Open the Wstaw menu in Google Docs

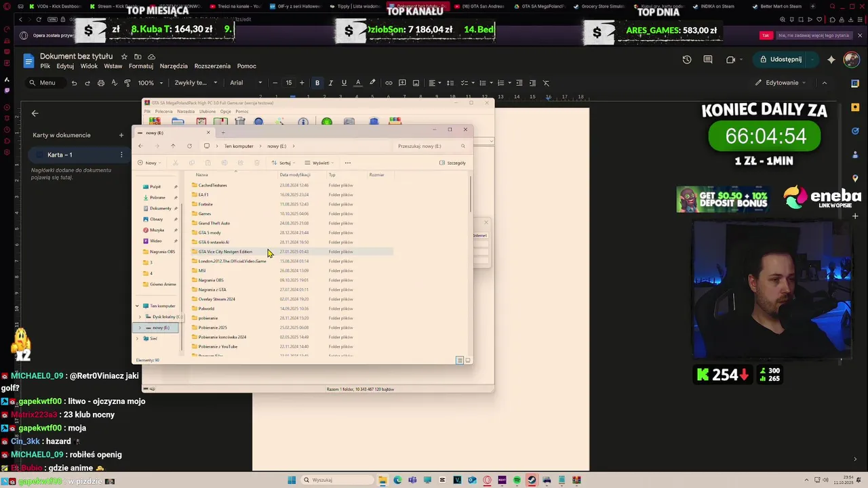[113, 66]
